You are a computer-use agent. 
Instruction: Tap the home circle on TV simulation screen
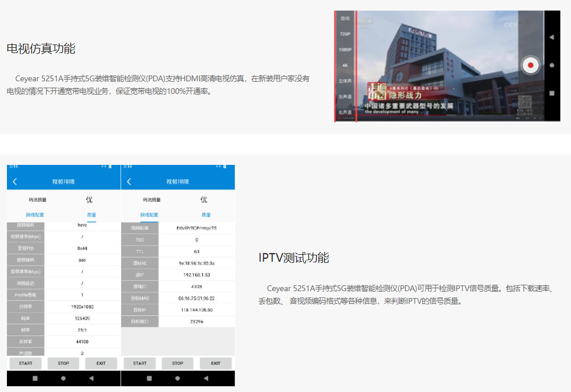click(x=551, y=65)
